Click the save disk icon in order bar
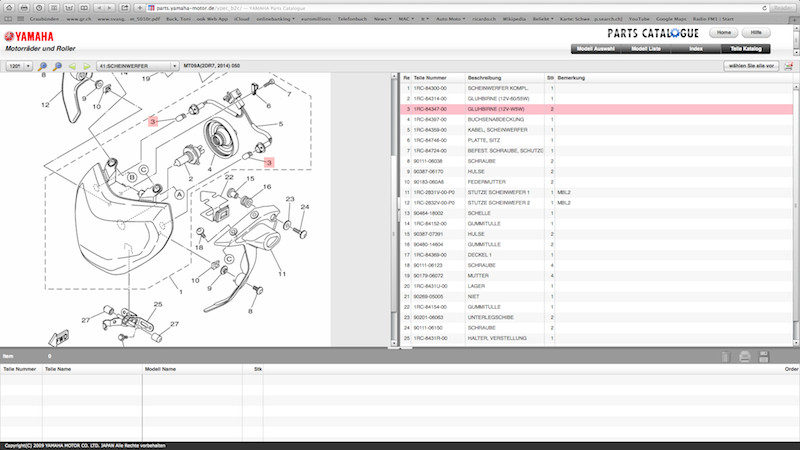Screen dimensions: 800x450 tap(763, 356)
